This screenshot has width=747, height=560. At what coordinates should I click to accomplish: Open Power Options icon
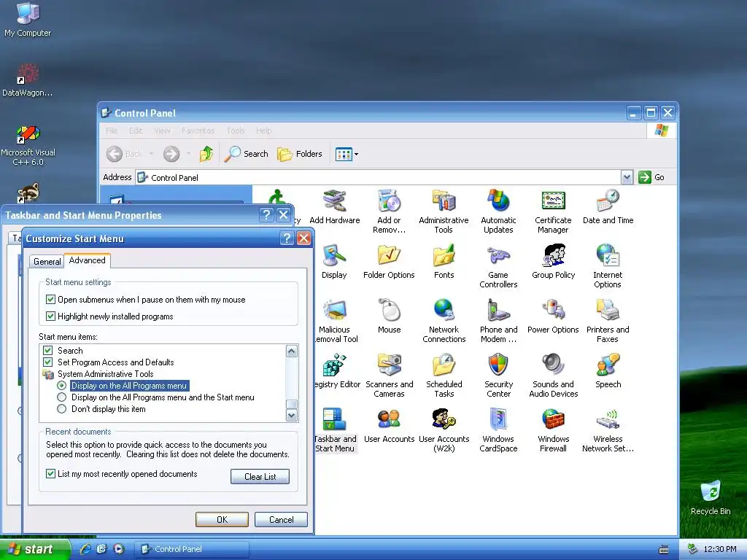pos(553,316)
